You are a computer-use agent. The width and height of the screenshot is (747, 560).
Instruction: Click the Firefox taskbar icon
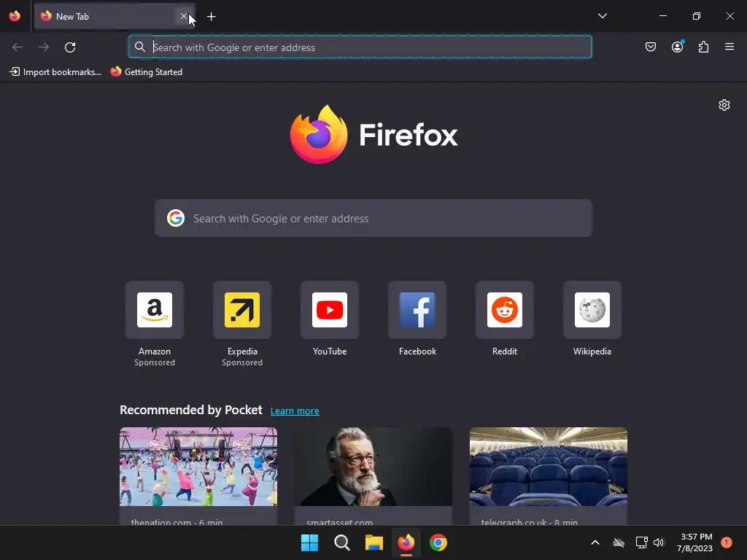click(406, 542)
